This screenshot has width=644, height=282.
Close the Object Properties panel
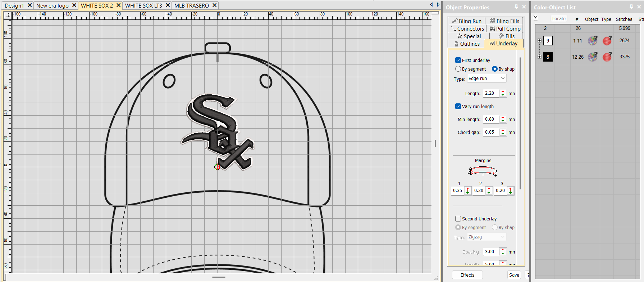tap(524, 7)
